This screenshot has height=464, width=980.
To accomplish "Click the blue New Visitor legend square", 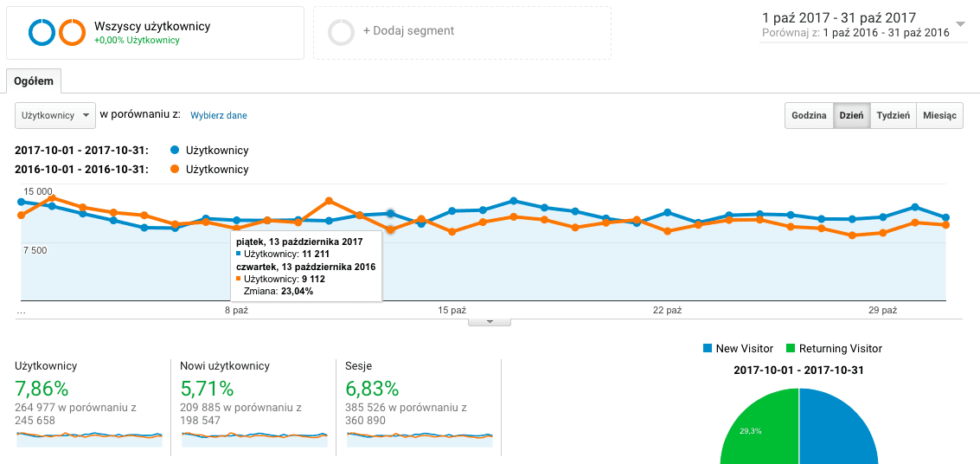I will point(708,348).
